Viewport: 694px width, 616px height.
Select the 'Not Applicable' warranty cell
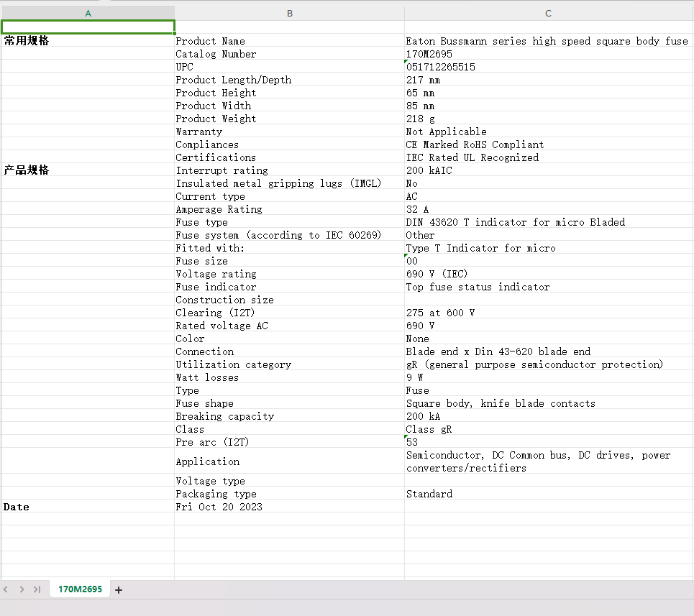click(x=549, y=132)
